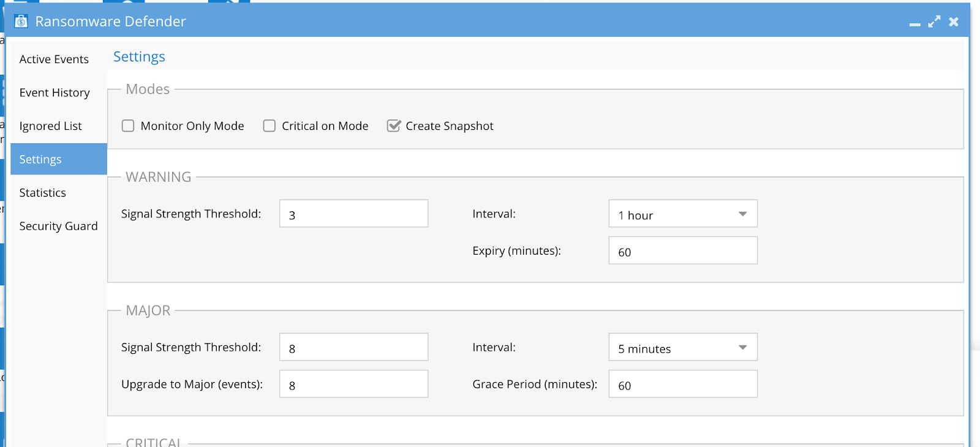
Task: Select the Settings sidebar item
Action: (x=59, y=159)
